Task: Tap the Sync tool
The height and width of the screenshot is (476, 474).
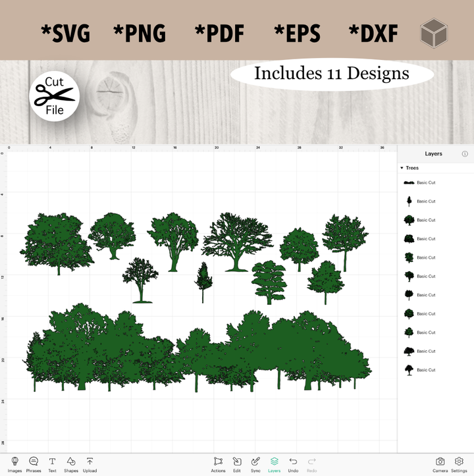Action: [x=255, y=464]
